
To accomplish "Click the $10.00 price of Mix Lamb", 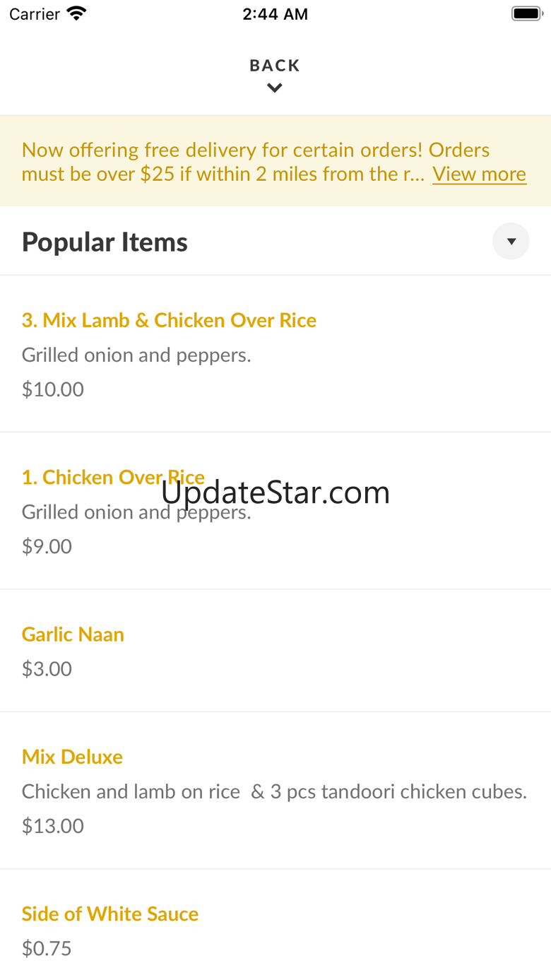I will [53, 389].
